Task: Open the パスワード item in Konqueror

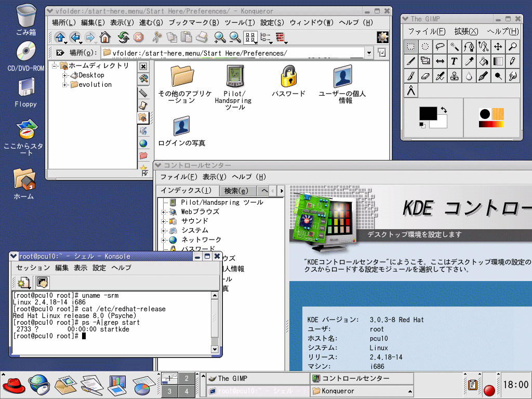Action: click(288, 81)
